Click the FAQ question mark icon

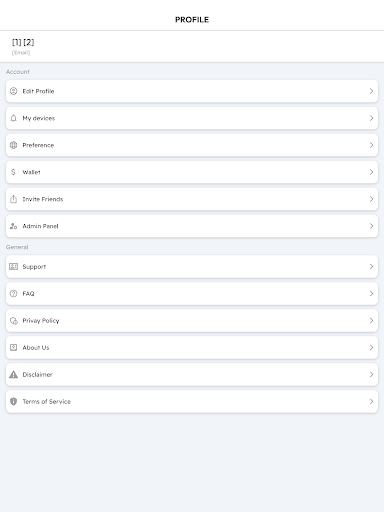(13, 293)
